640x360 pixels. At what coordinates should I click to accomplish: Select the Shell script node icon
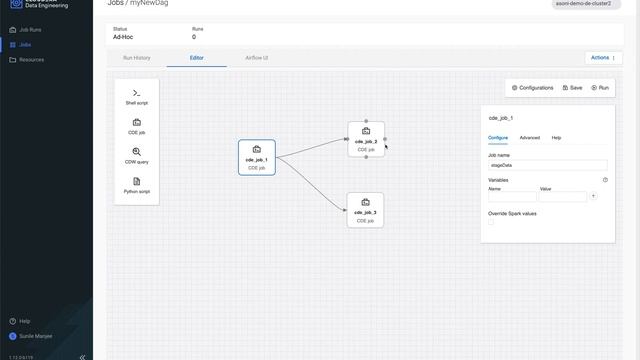(136, 93)
